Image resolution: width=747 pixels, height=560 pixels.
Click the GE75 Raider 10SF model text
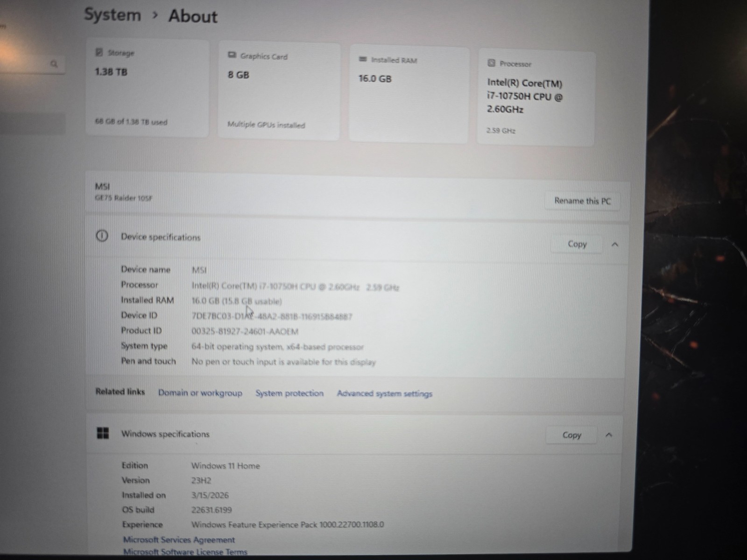(124, 198)
